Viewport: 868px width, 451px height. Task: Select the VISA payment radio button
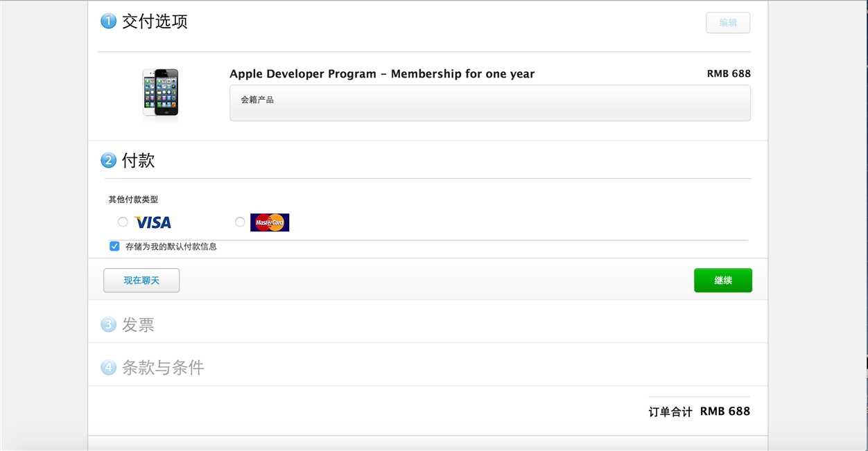[123, 222]
